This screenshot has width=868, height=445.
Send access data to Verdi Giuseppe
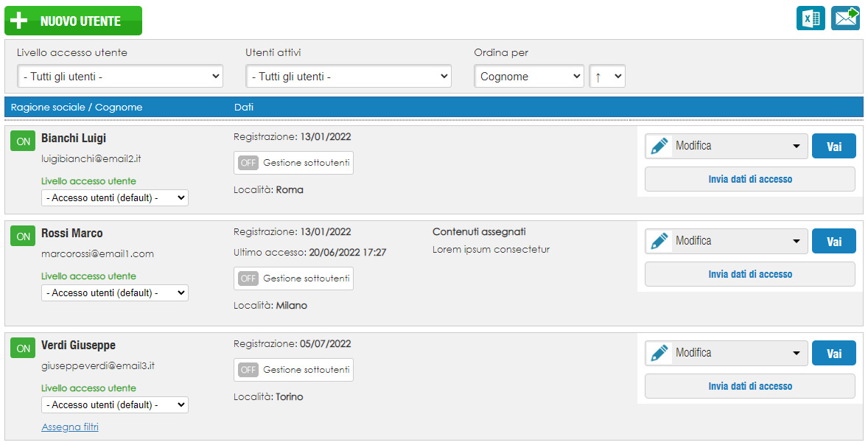[x=750, y=386]
